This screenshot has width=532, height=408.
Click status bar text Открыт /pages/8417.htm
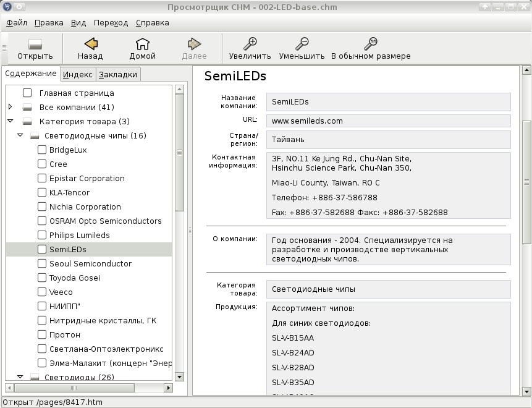[53, 402]
